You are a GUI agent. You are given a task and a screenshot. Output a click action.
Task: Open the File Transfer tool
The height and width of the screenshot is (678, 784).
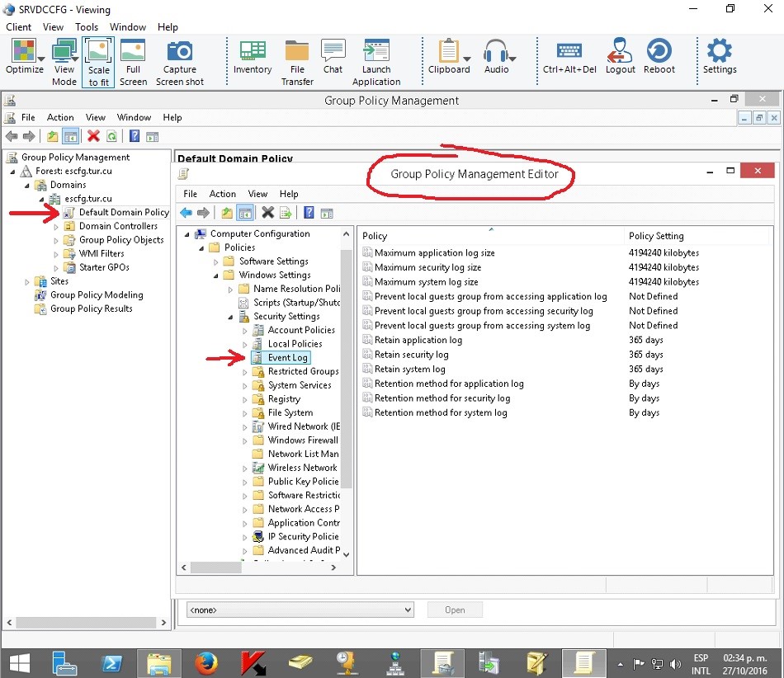click(297, 52)
